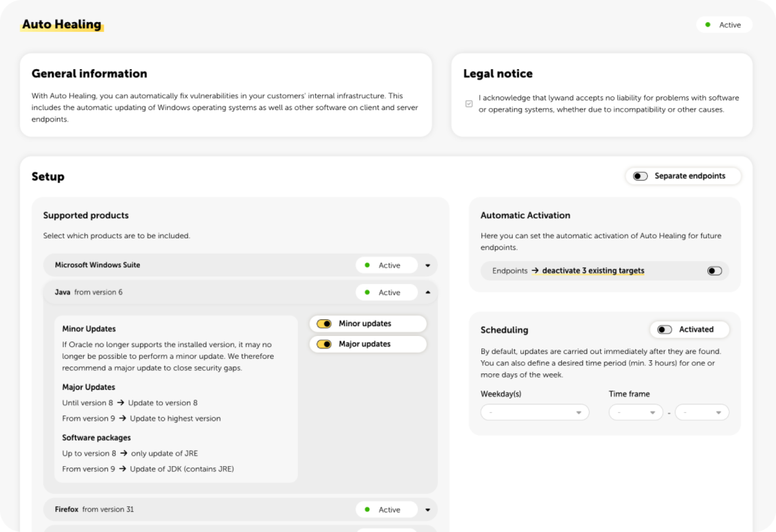Click Active status badge at top right
Image resolution: width=776 pixels, height=532 pixels.
724,25
